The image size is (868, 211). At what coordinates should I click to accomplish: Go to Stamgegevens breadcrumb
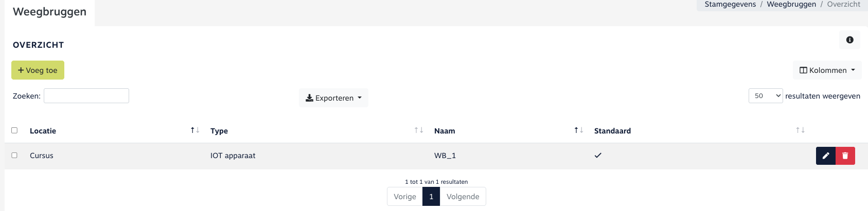(730, 5)
